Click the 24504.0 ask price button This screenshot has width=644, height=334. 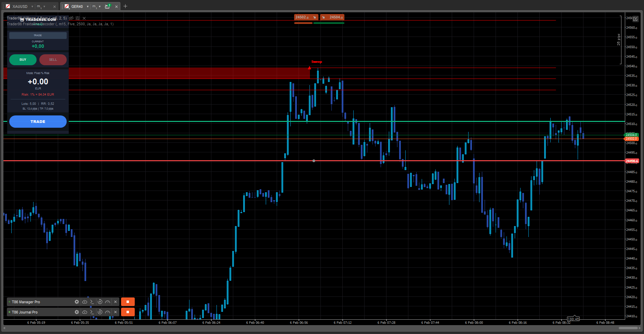tap(332, 17)
